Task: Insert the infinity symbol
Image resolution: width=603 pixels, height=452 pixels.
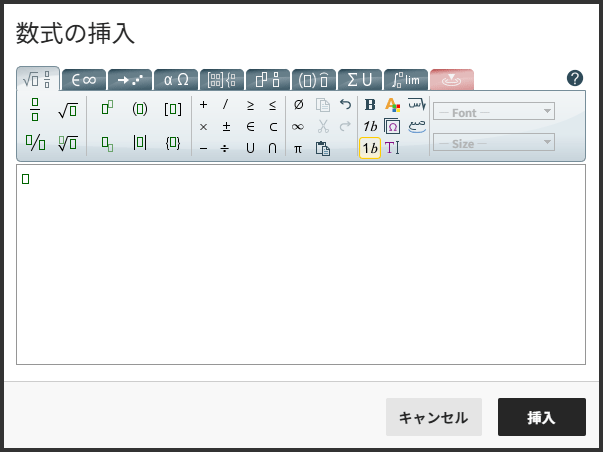Action: [x=298, y=126]
